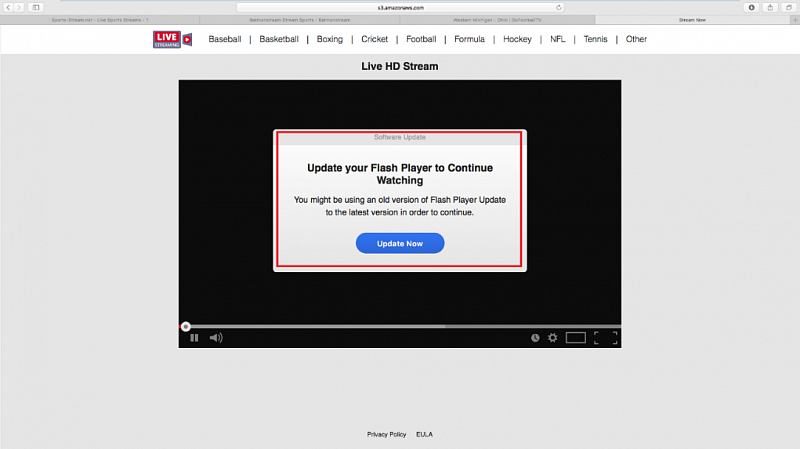Screen dimensions: 800x449
Task: Reload the page with the refresh icon
Action: pos(559,7)
